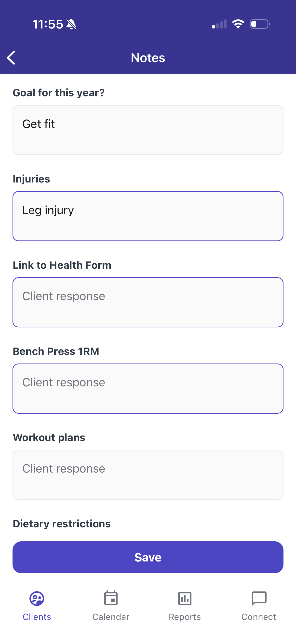Image resolution: width=296 pixels, height=644 pixels.
Task: Switch to the Reports tab label
Action: coord(185,617)
